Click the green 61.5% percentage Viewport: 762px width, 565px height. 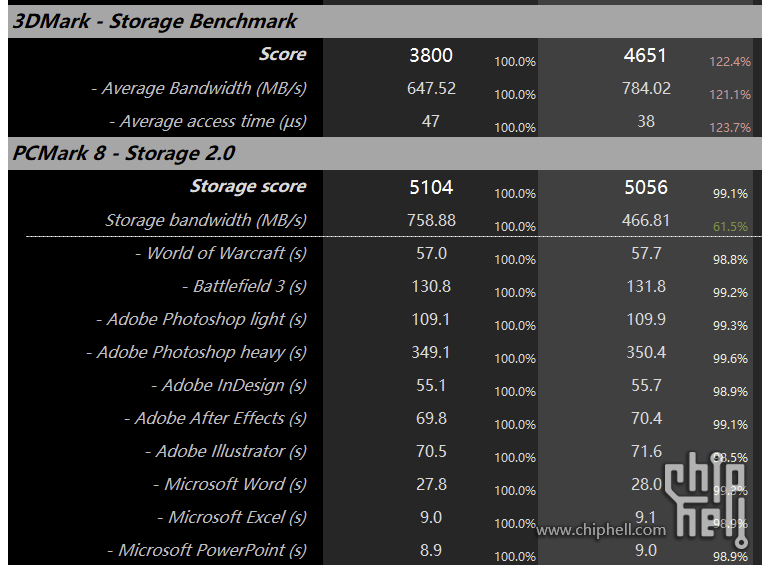click(x=730, y=227)
